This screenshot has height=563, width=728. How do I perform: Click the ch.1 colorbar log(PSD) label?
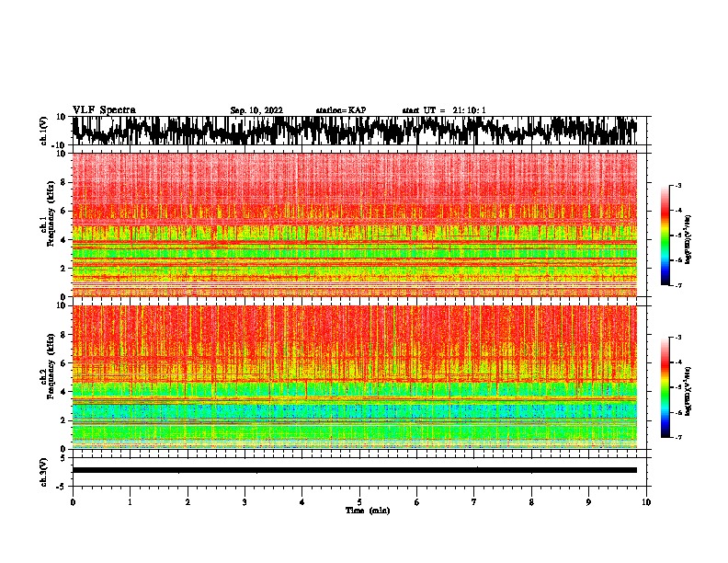688,239
